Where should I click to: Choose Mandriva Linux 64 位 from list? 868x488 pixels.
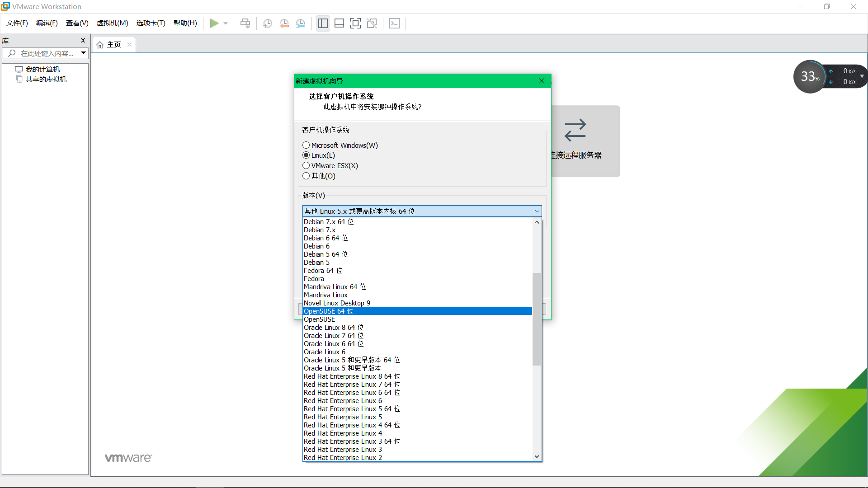coord(418,287)
